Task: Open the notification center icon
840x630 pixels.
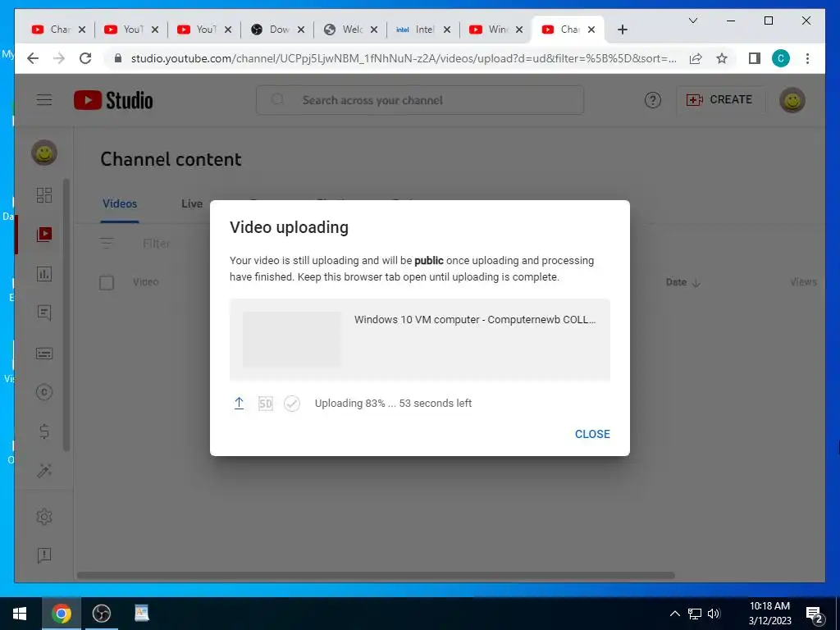Action: [815, 614]
